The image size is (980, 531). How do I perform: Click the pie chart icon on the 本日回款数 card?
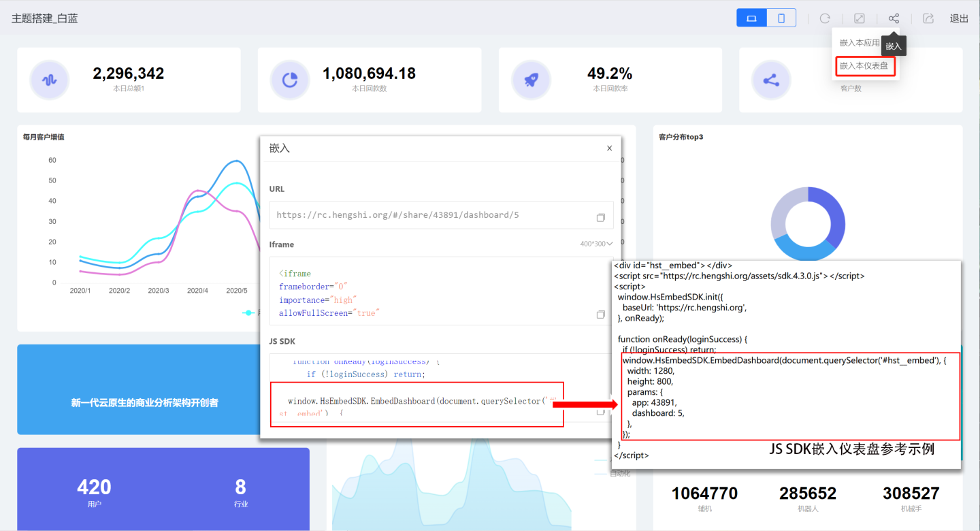tap(291, 80)
